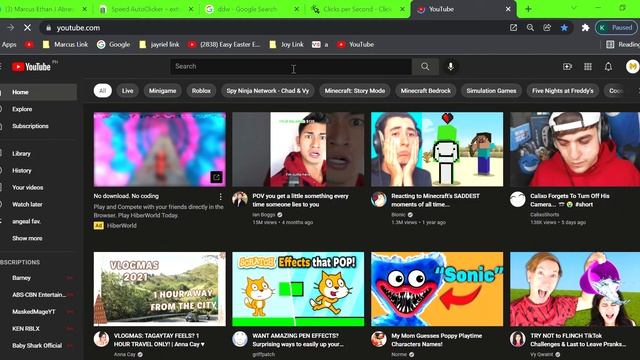Select the Live filter chip
The width and height of the screenshot is (640, 360).
coord(127,91)
